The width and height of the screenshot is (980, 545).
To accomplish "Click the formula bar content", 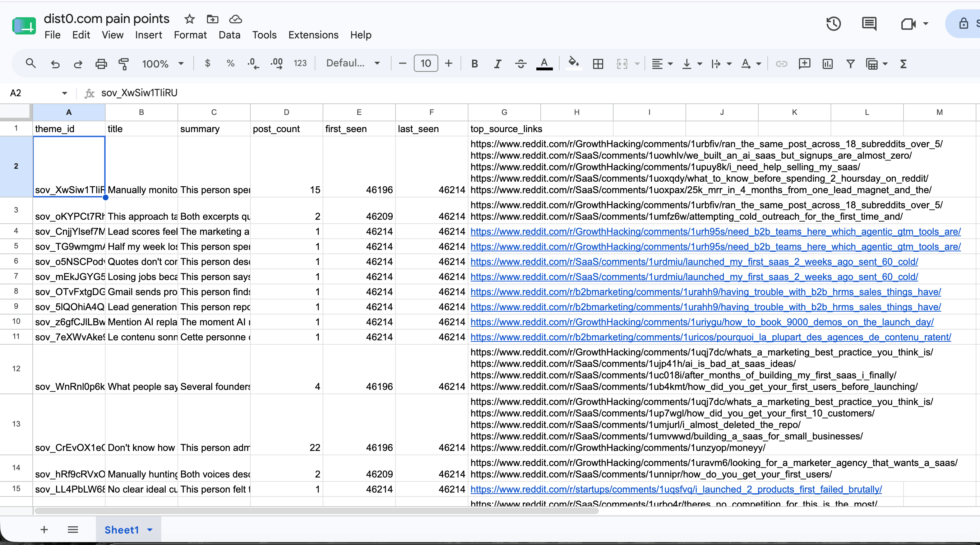I will click(139, 93).
